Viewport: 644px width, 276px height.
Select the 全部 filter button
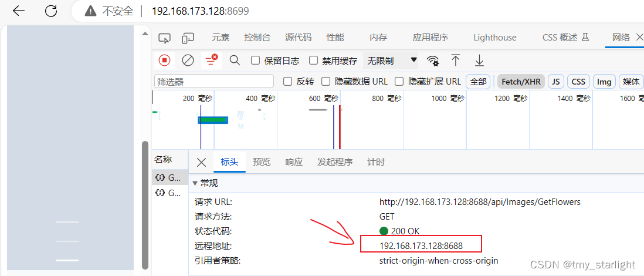click(x=478, y=82)
